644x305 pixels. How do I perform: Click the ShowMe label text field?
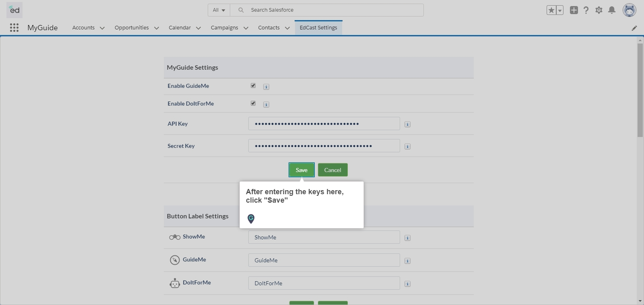324,237
